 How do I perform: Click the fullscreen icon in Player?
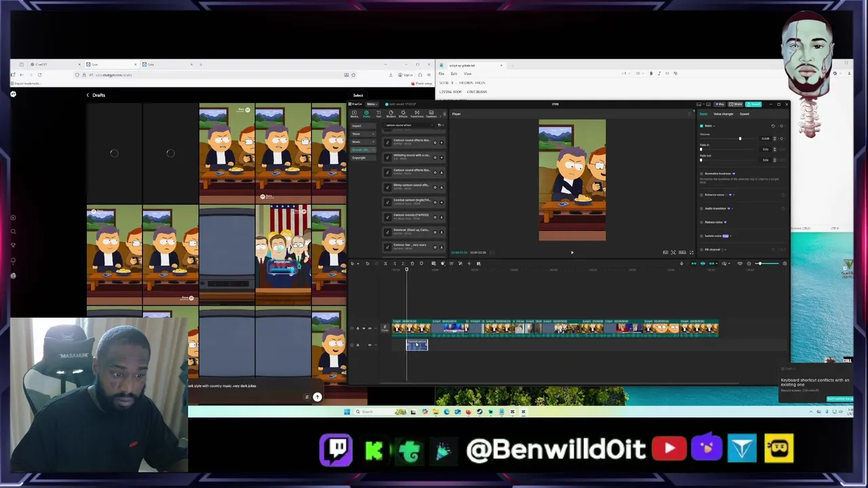(x=692, y=252)
